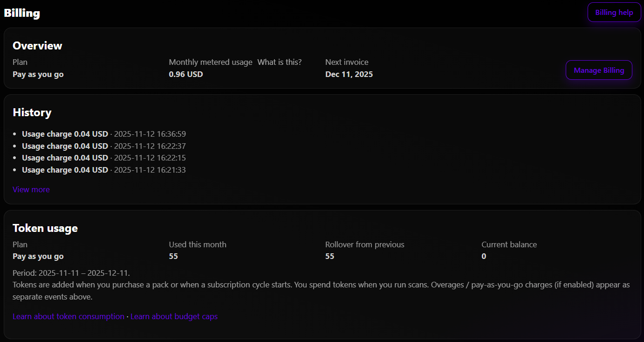Viewport: 644px width, 342px height.
Task: Click the Billing help button
Action: 614,12
